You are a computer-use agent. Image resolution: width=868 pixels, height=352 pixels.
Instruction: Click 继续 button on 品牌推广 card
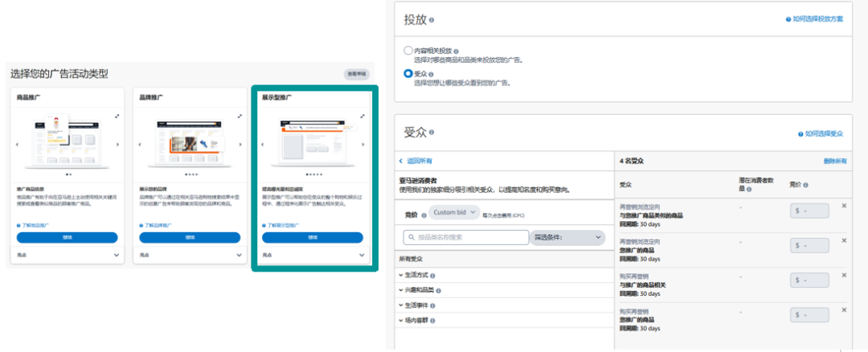(x=190, y=237)
